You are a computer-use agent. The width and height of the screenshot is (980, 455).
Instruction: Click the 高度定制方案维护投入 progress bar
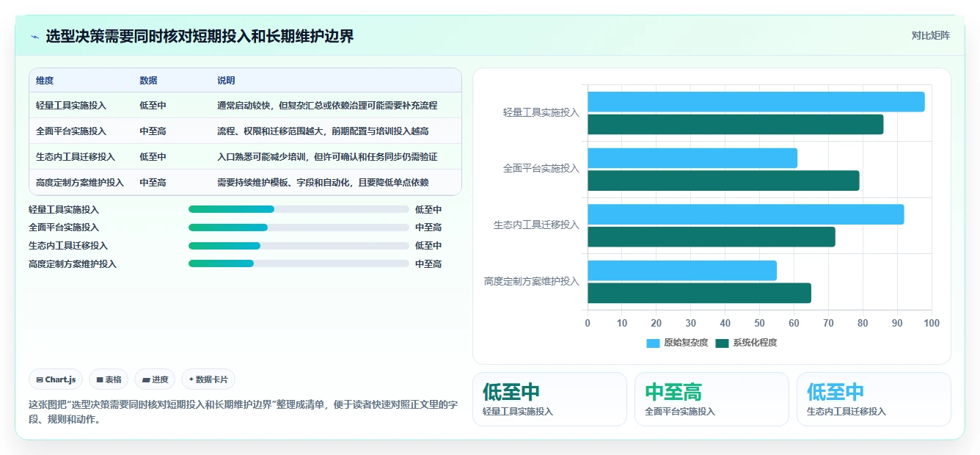tap(299, 264)
